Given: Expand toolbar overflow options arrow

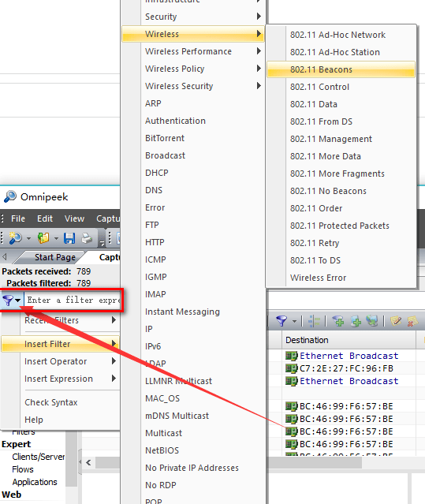Looking at the screenshot, I should point(102,243).
